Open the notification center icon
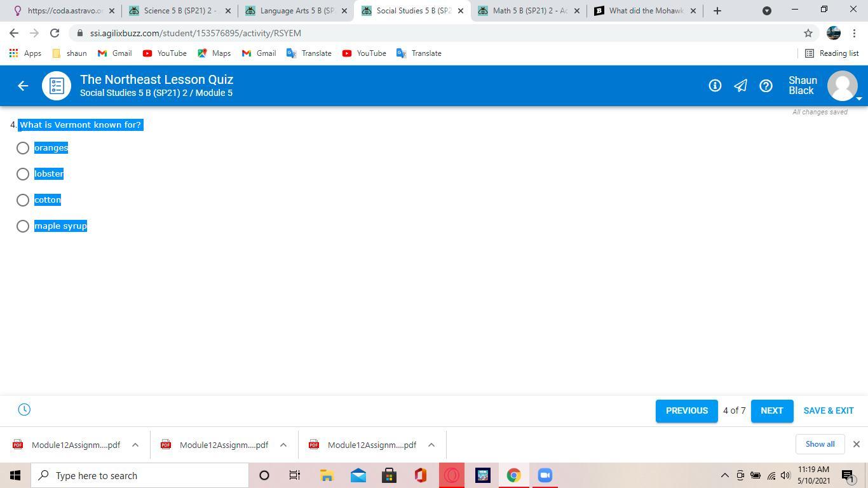The image size is (868, 488). coord(847,475)
